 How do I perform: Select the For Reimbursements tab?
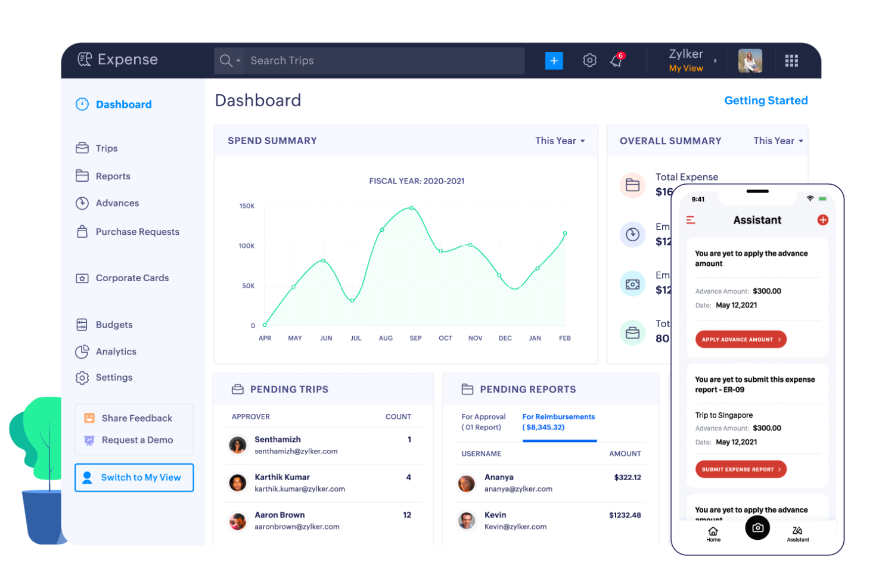point(558,422)
